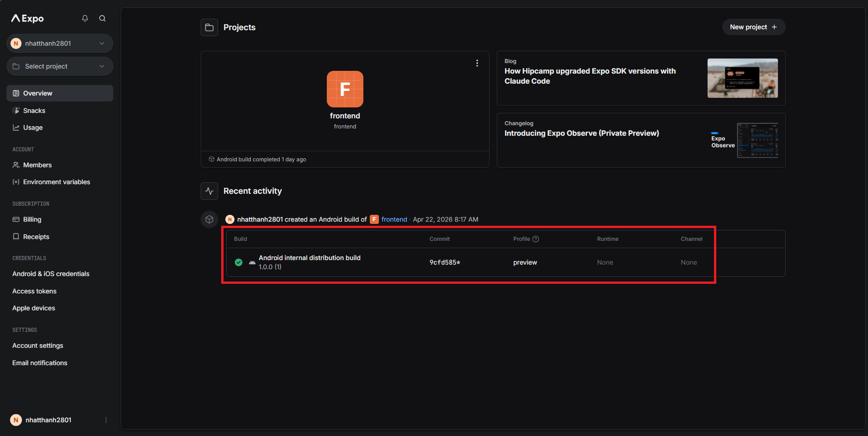Click the frontend project name
Image resolution: width=868 pixels, height=436 pixels.
[x=345, y=116]
